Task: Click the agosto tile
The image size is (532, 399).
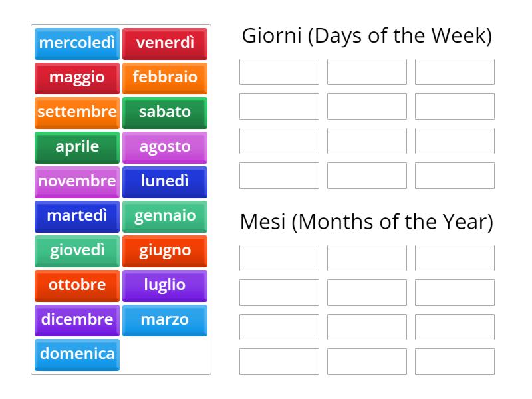Action: point(165,147)
